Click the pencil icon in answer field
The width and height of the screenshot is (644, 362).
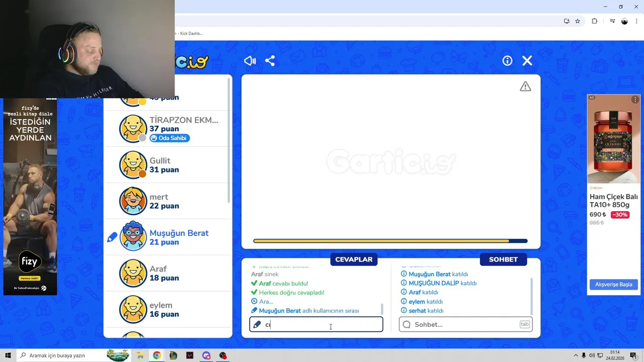click(257, 325)
